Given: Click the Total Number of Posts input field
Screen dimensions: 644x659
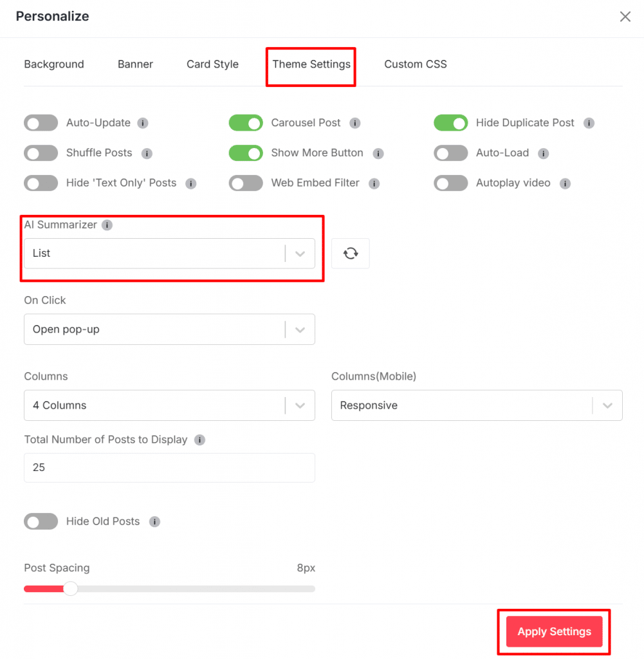Looking at the screenshot, I should 169,468.
